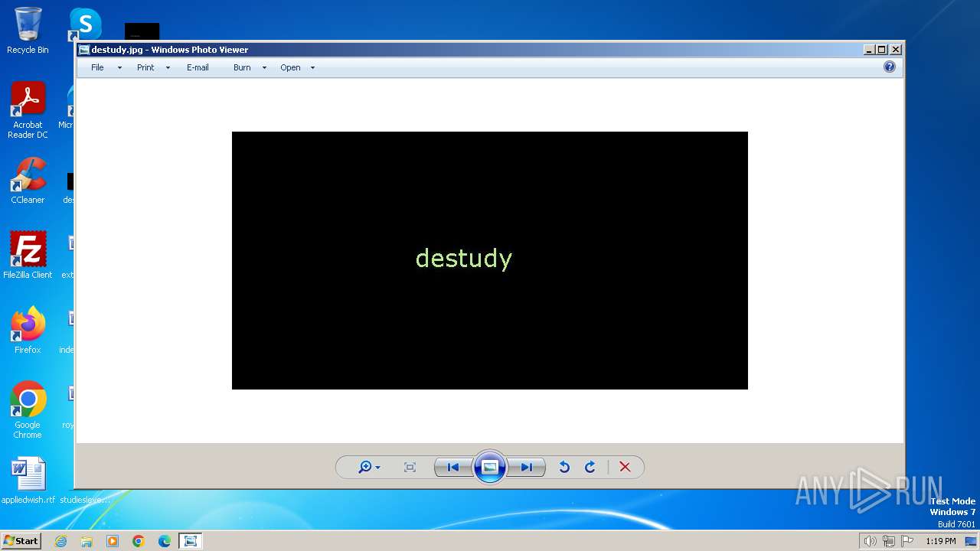Select the Skype desktop icon
Image resolution: width=980 pixels, height=551 pixels.
coord(85,24)
